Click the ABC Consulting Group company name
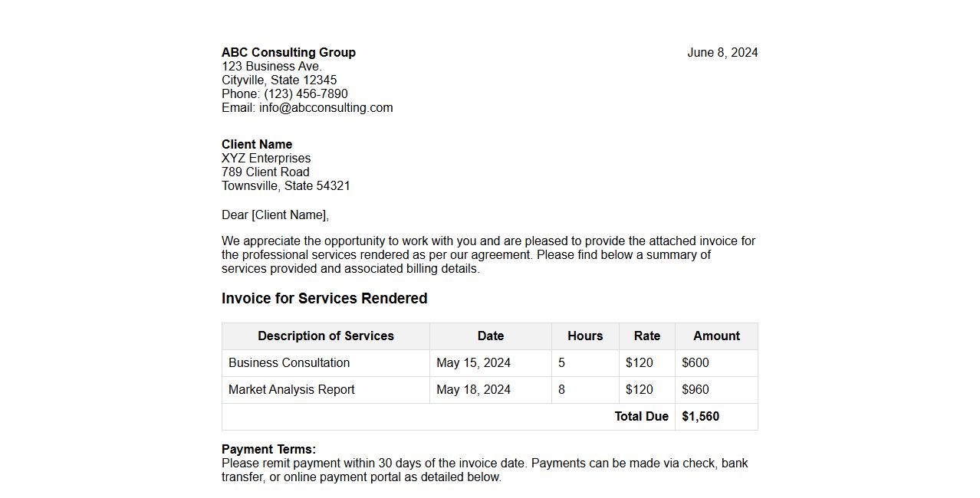 click(x=288, y=53)
